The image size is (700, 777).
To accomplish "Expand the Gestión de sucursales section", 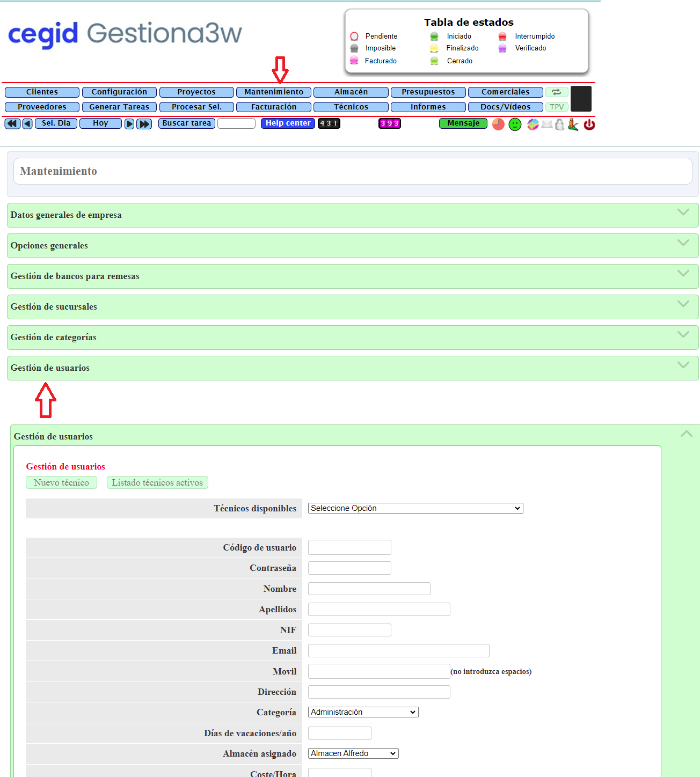I will point(352,307).
